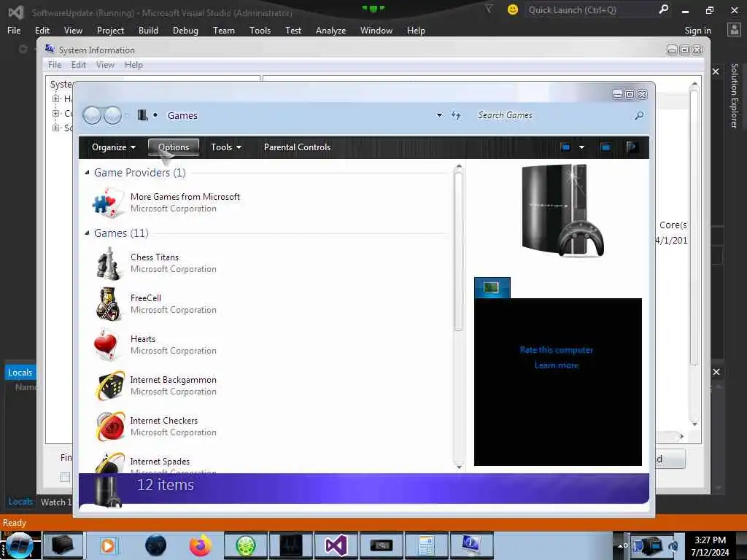Open System Information View menu
747x560 pixels.
click(x=105, y=65)
